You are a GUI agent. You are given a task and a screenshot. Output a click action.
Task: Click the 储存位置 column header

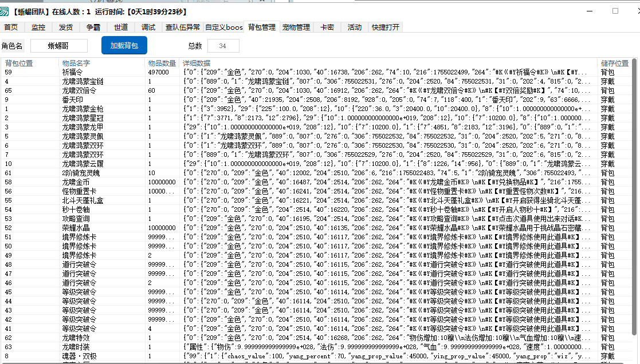[614, 63]
